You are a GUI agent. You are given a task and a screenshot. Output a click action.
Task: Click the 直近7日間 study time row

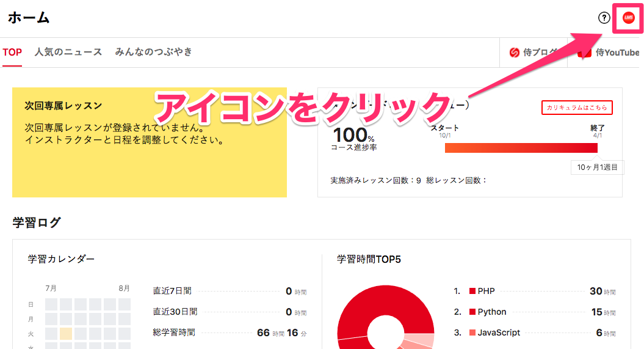click(229, 292)
